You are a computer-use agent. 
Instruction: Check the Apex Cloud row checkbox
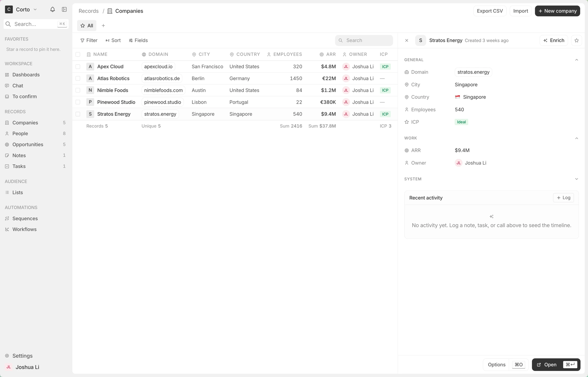(78, 67)
